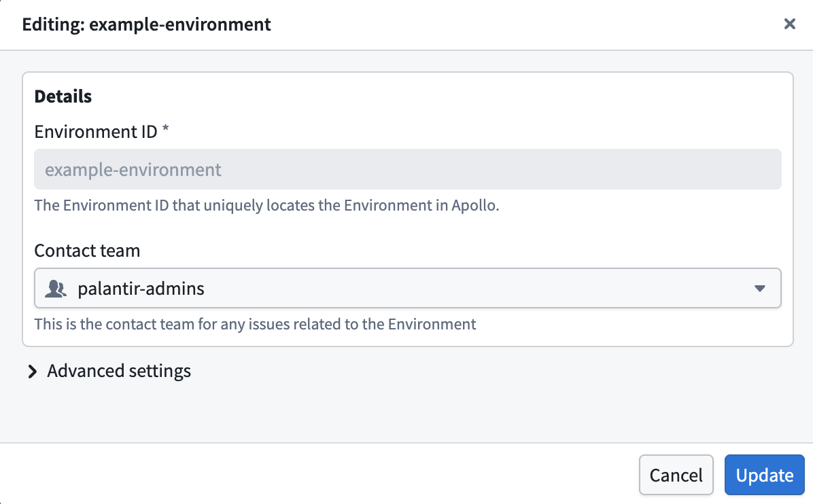Expand the Advanced settings chevron
Image resolution: width=813 pixels, height=504 pixels.
[32, 372]
